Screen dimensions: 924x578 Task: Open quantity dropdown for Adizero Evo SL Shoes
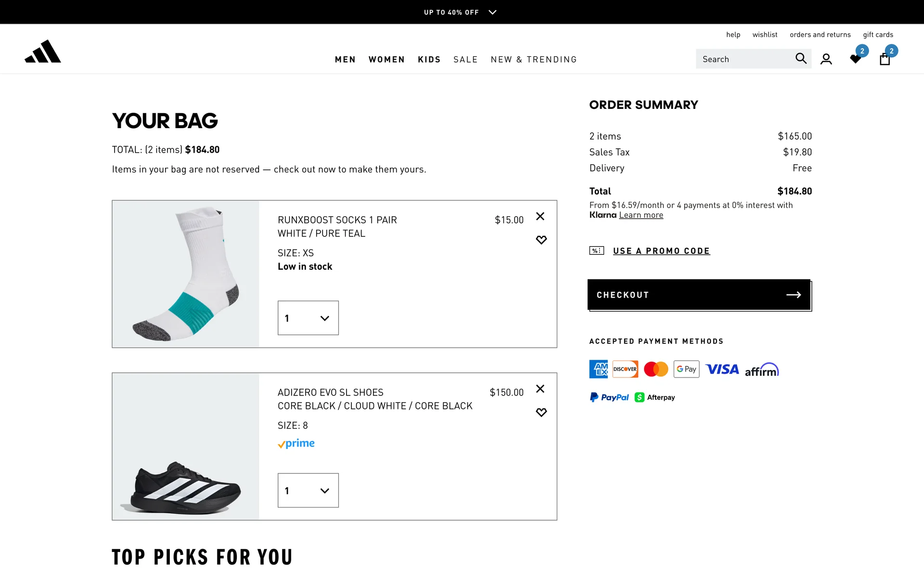click(x=308, y=490)
